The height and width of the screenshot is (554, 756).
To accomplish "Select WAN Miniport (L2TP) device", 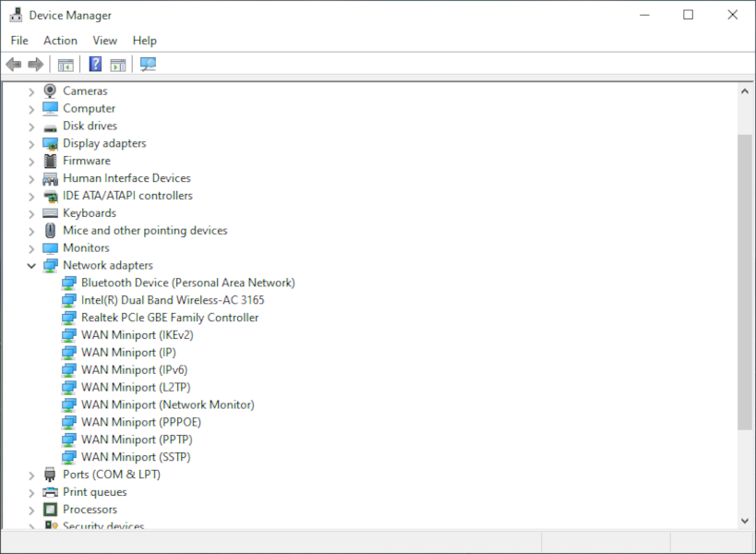I will 136,387.
